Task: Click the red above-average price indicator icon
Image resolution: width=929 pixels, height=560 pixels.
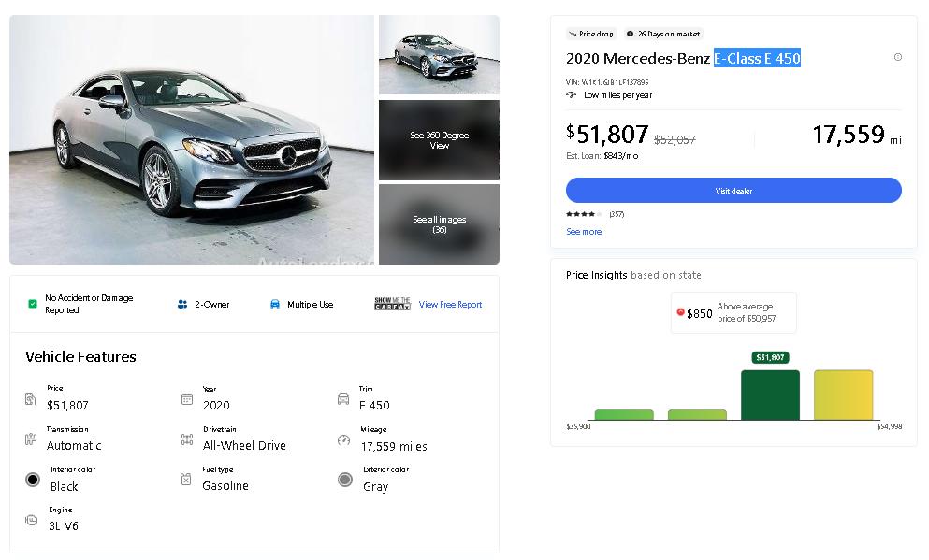Action: (x=680, y=312)
